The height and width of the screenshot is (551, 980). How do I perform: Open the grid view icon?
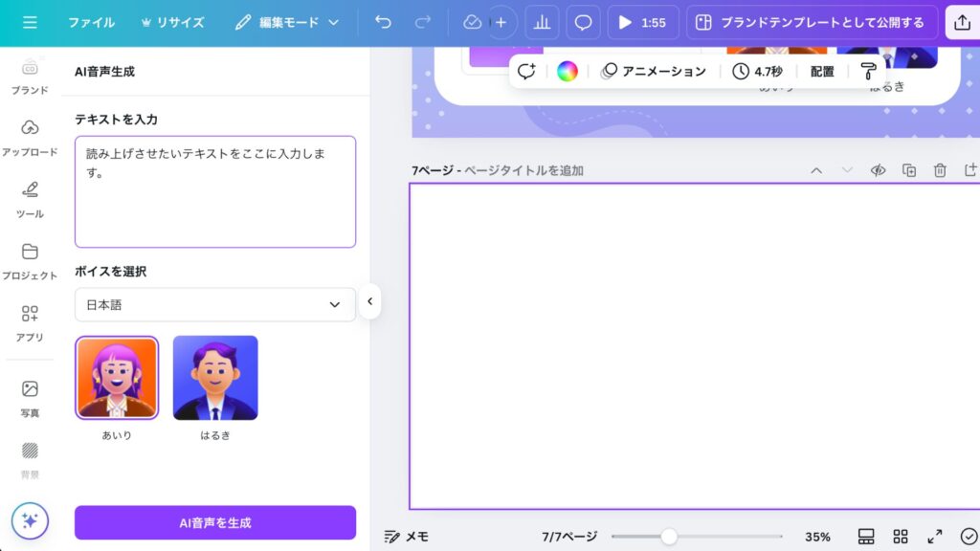[900, 536]
